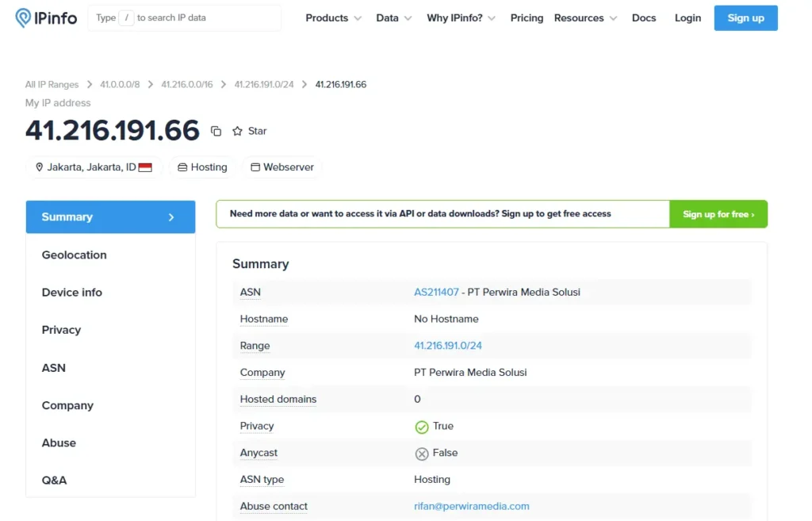Click the Star icon beside the IP

click(x=237, y=131)
